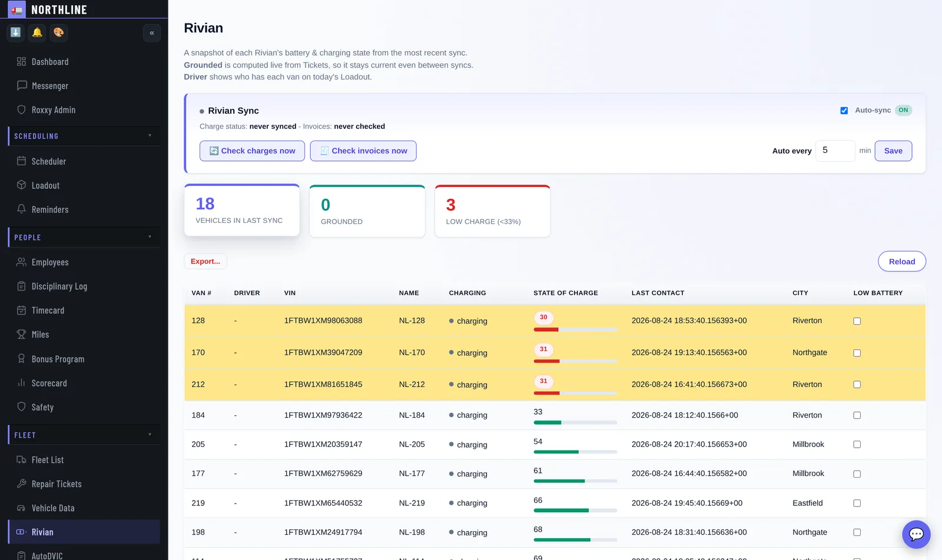Sort by the Van # column header
This screenshot has height=560, width=942.
pos(201,293)
